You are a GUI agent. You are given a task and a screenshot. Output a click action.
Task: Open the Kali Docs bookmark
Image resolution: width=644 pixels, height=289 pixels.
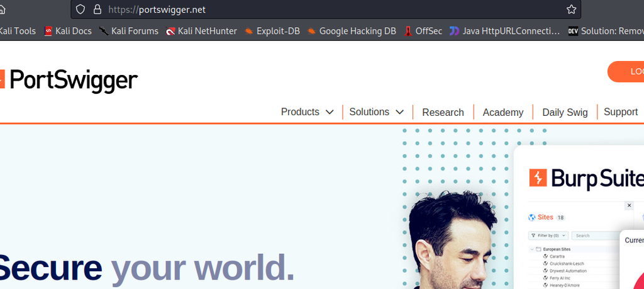[x=68, y=31]
